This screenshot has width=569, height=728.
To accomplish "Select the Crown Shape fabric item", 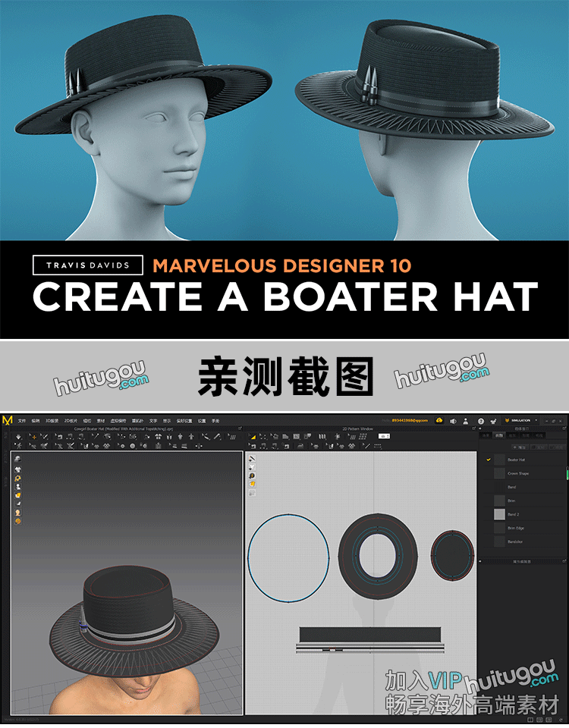I will pyautogui.click(x=519, y=473).
